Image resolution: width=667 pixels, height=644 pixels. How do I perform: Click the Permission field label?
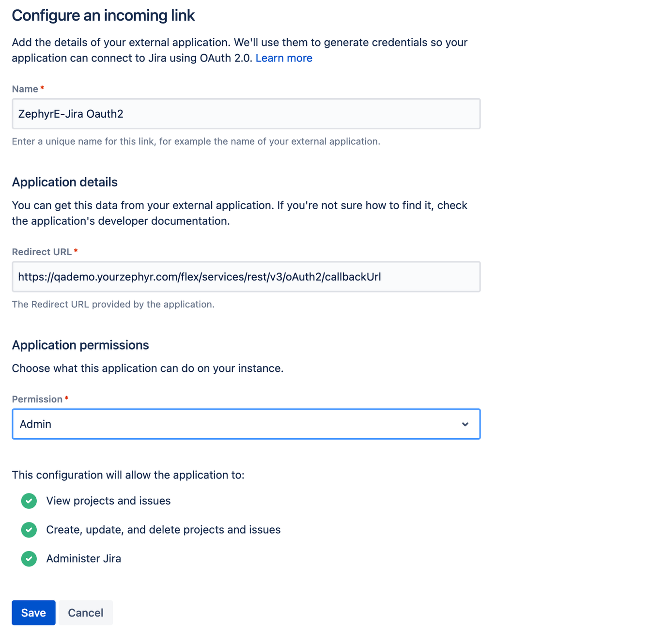(37, 399)
